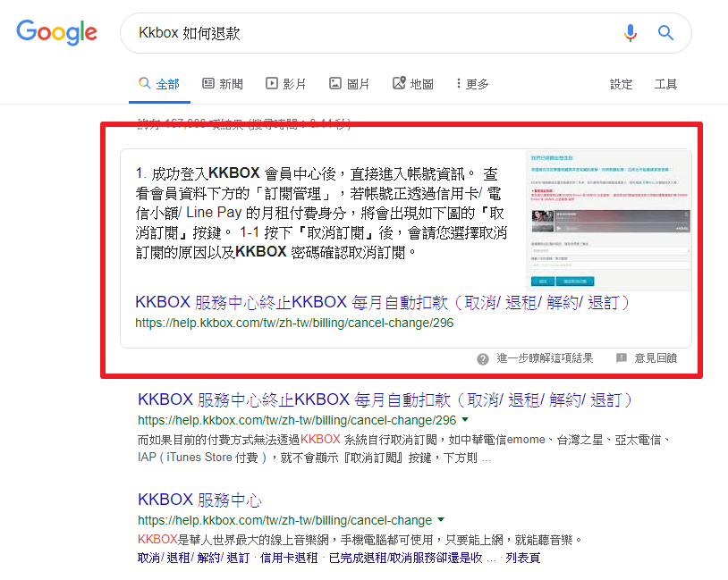Click the Google logo
This screenshot has width=728, height=580.
point(56,32)
